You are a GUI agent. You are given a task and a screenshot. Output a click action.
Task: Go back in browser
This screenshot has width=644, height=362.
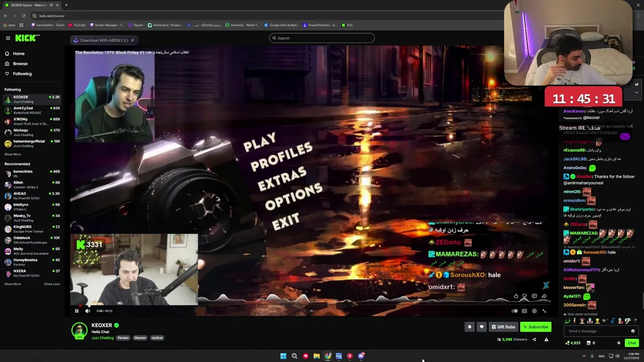pos(5,16)
